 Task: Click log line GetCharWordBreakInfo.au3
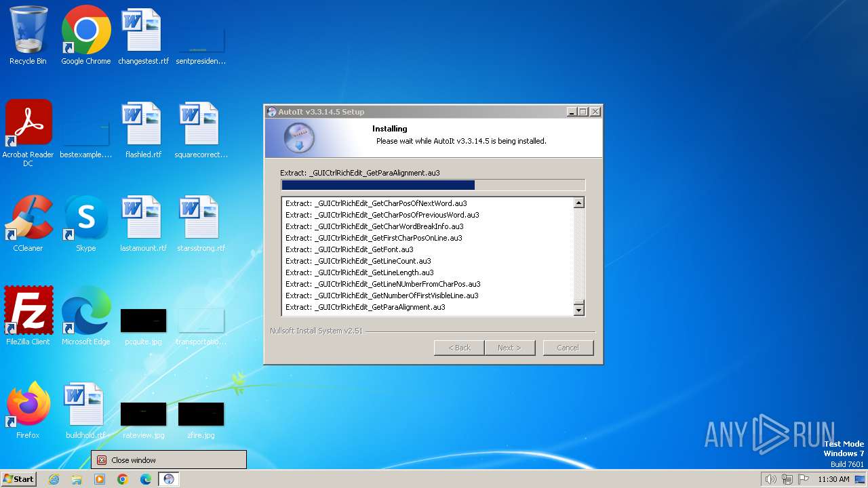click(x=374, y=226)
